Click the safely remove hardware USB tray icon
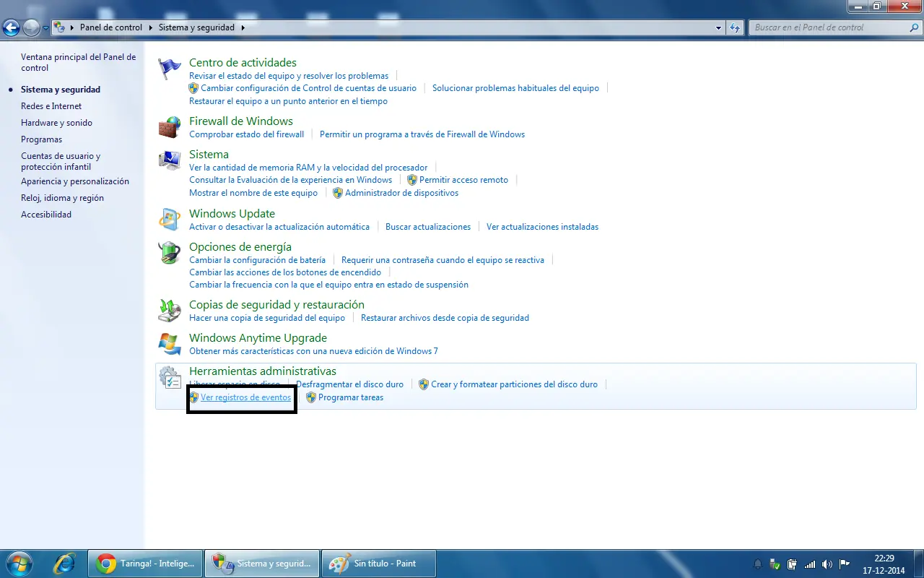The height and width of the screenshot is (578, 924). [775, 564]
